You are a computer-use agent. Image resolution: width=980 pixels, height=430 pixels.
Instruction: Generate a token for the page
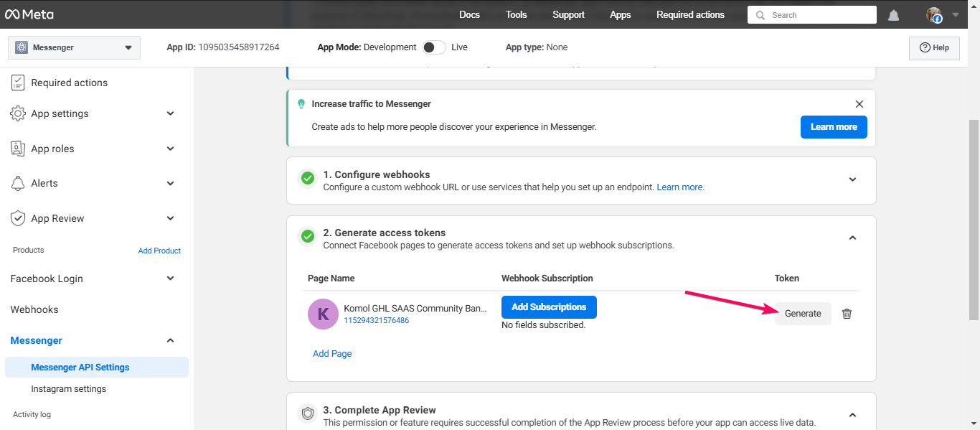pyautogui.click(x=803, y=314)
